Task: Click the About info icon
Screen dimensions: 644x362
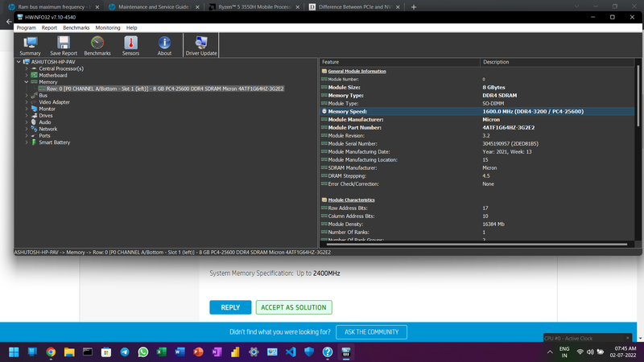Action: (x=164, y=46)
